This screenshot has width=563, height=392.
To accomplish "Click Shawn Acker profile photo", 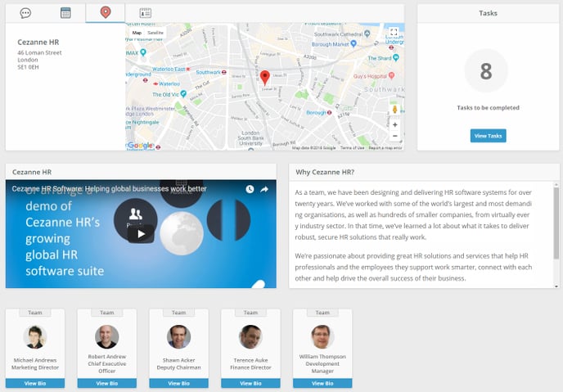I will (179, 336).
